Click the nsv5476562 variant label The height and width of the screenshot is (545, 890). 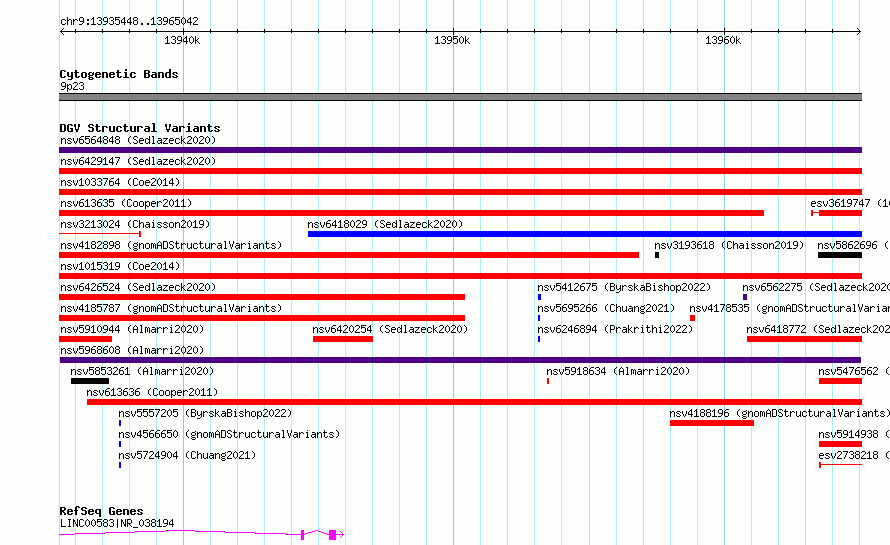click(x=854, y=371)
